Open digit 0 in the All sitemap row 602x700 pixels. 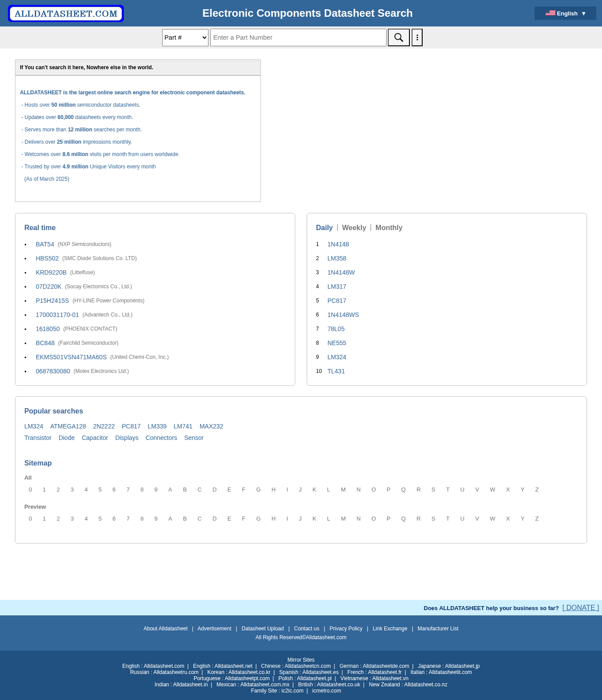(x=30, y=490)
